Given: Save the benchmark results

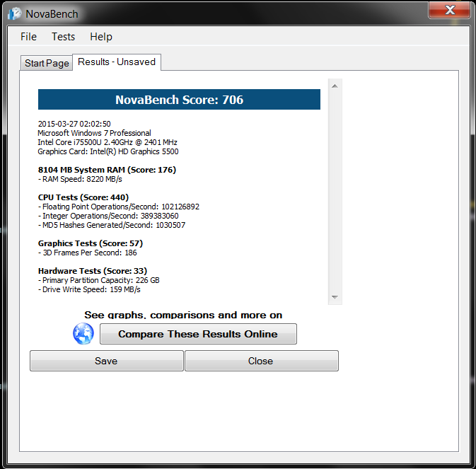Looking at the screenshot, I should click(107, 361).
